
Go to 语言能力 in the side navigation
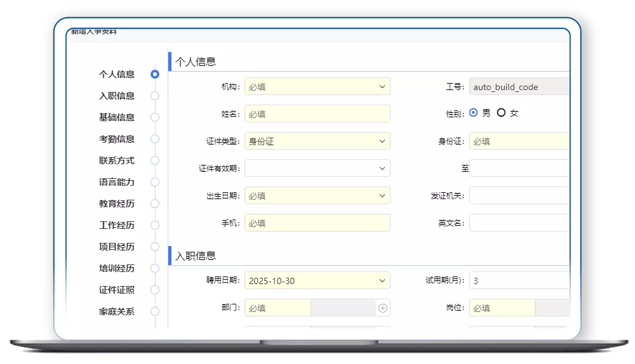[x=117, y=182]
